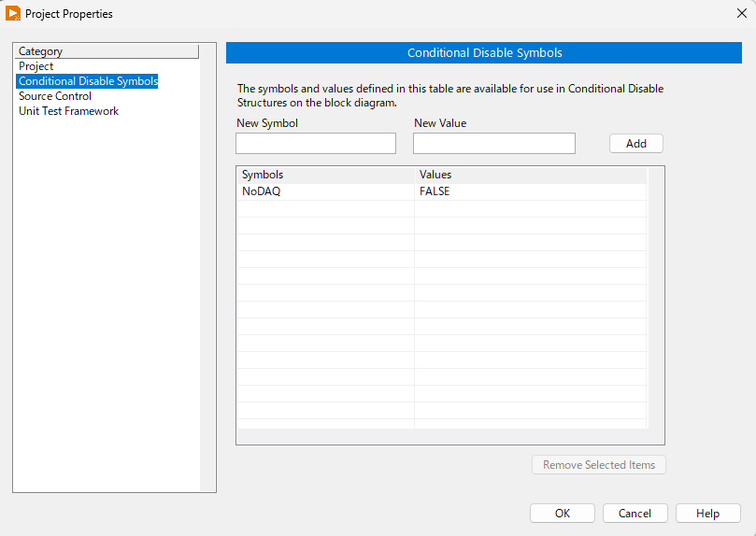Click the New Value input field
756x536 pixels.
pos(494,144)
